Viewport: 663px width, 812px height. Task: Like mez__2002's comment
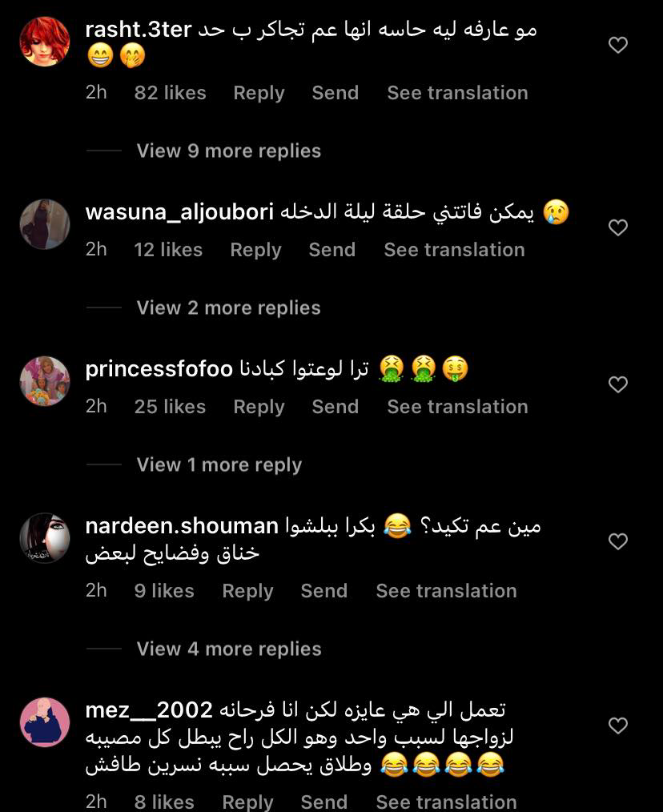(617, 725)
